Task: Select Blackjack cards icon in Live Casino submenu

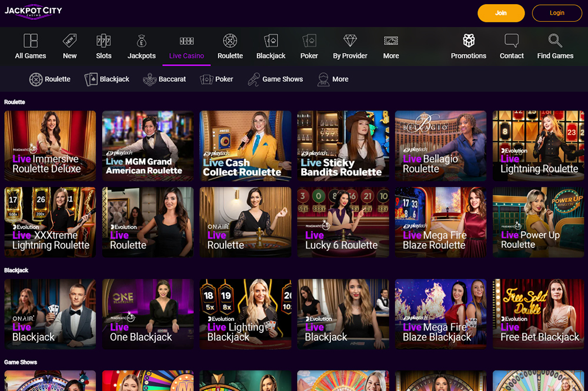Action: (x=91, y=79)
